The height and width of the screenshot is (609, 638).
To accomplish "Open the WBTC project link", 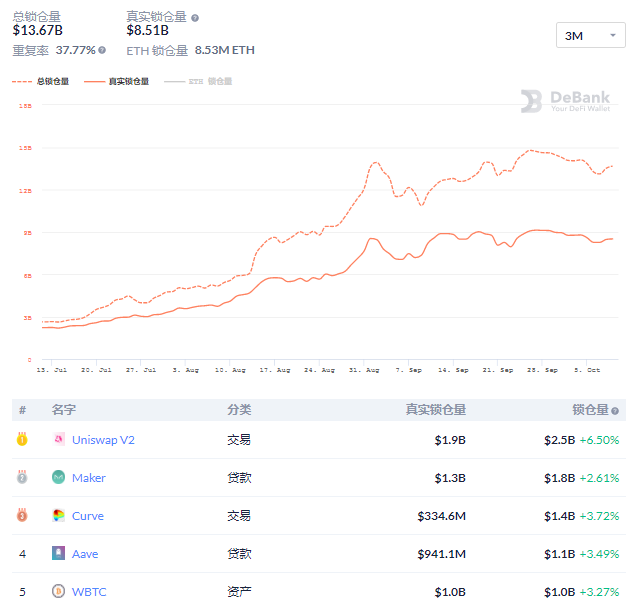I will point(89,592).
